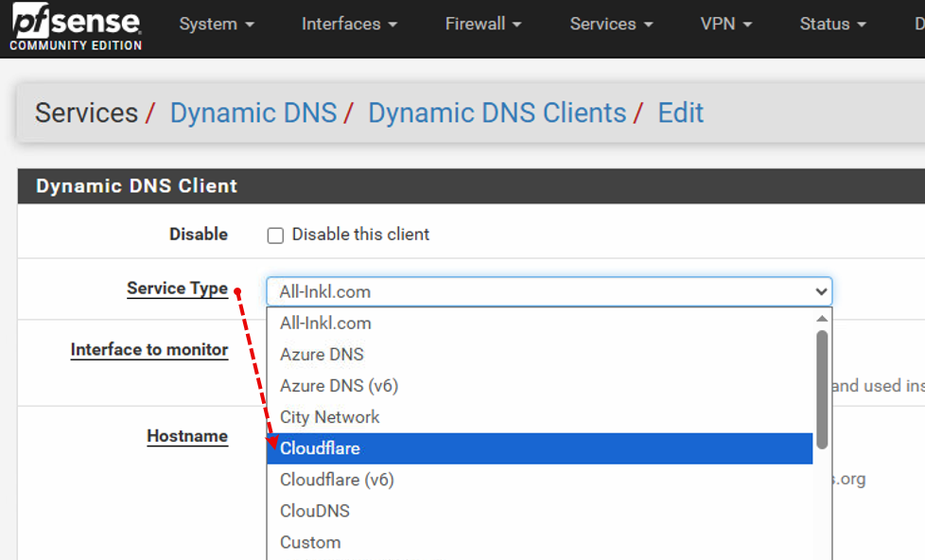Image resolution: width=925 pixels, height=560 pixels.
Task: Click the Service Type dropdown chevron
Action: pos(821,291)
